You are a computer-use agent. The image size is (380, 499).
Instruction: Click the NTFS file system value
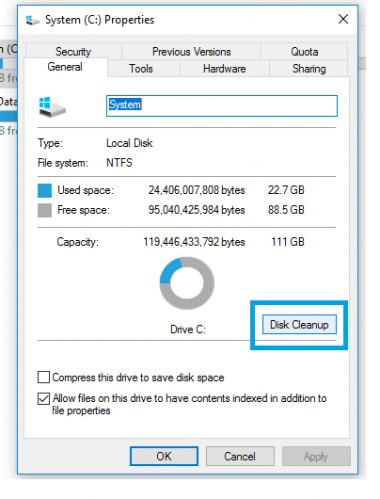[119, 163]
